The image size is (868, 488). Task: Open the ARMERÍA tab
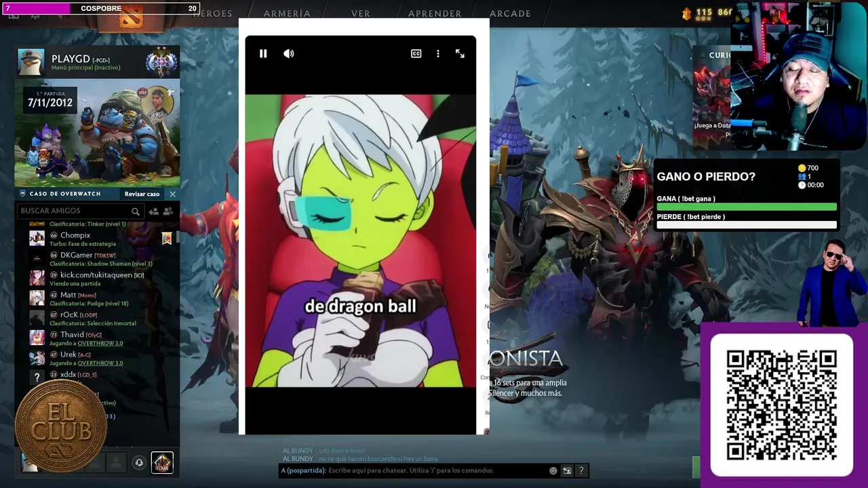click(287, 14)
